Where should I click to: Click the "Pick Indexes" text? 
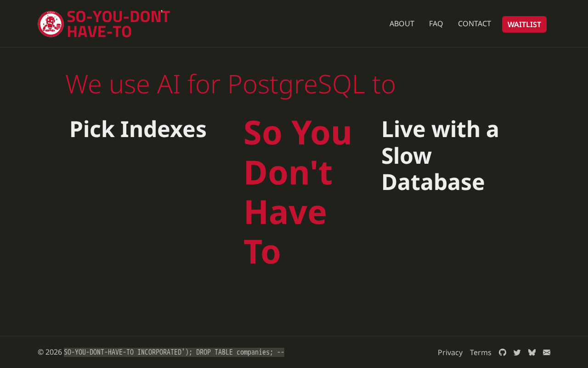click(x=138, y=129)
